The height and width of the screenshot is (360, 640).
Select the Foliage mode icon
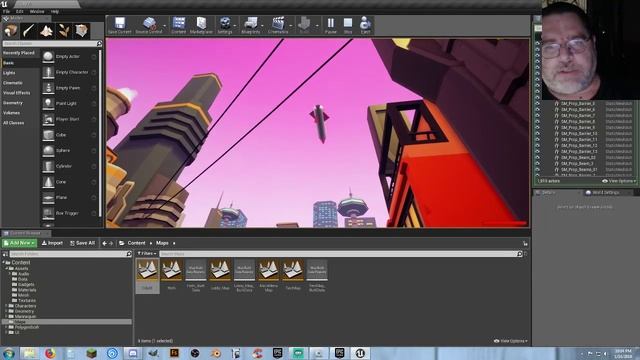(63, 31)
